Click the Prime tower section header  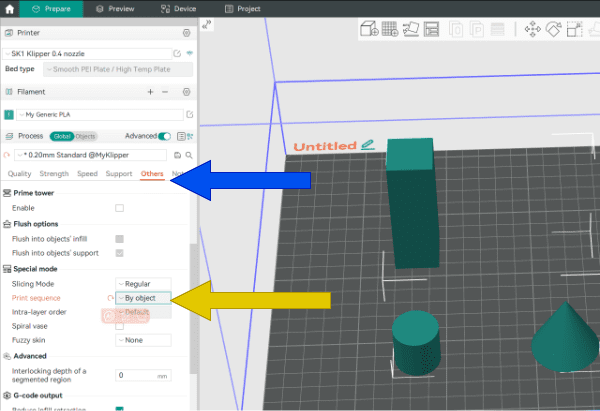[x=34, y=193]
